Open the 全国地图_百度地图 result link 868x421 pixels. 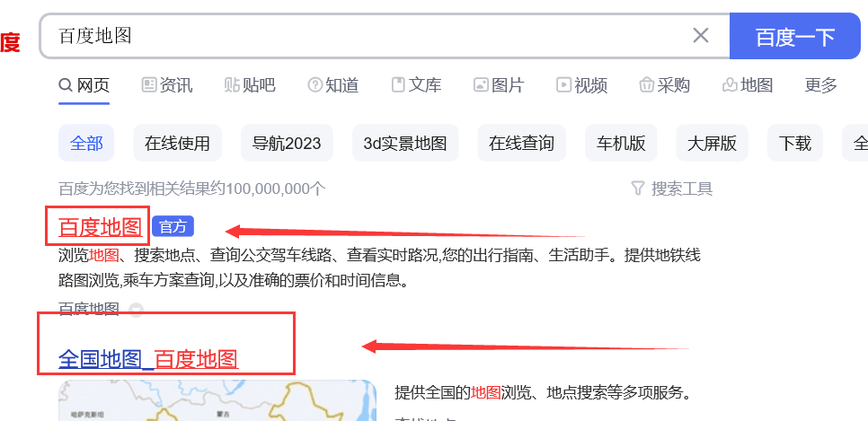click(x=148, y=359)
